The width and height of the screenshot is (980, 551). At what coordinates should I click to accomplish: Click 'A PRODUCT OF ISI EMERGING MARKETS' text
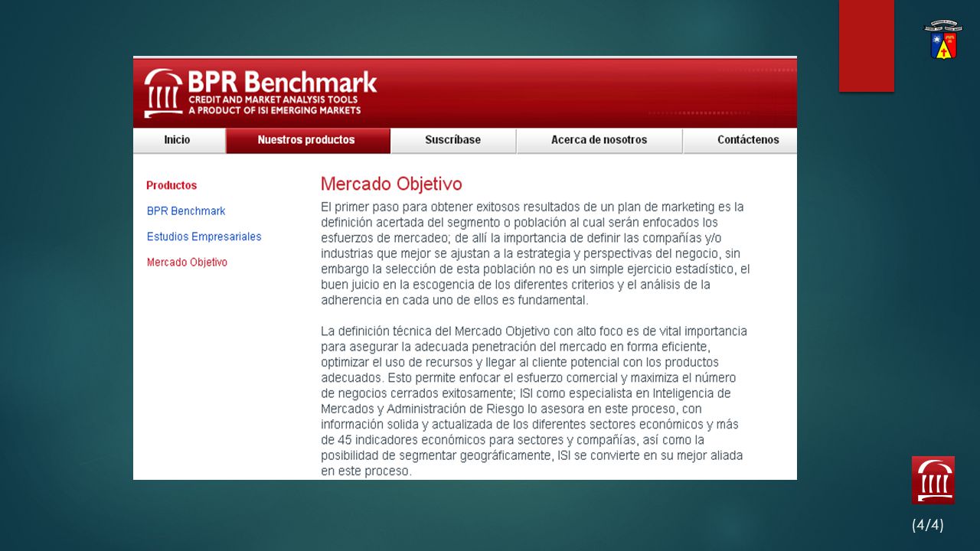pos(275,111)
